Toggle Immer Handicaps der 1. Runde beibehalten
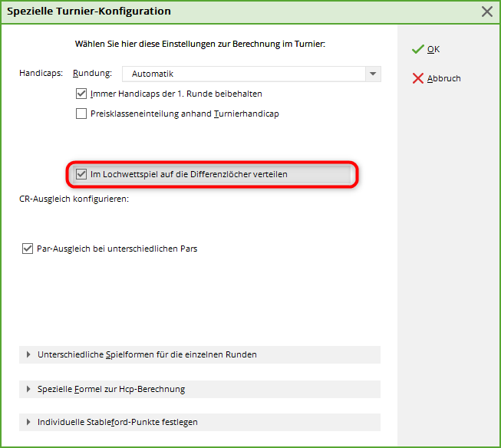The image size is (501, 448). (82, 94)
